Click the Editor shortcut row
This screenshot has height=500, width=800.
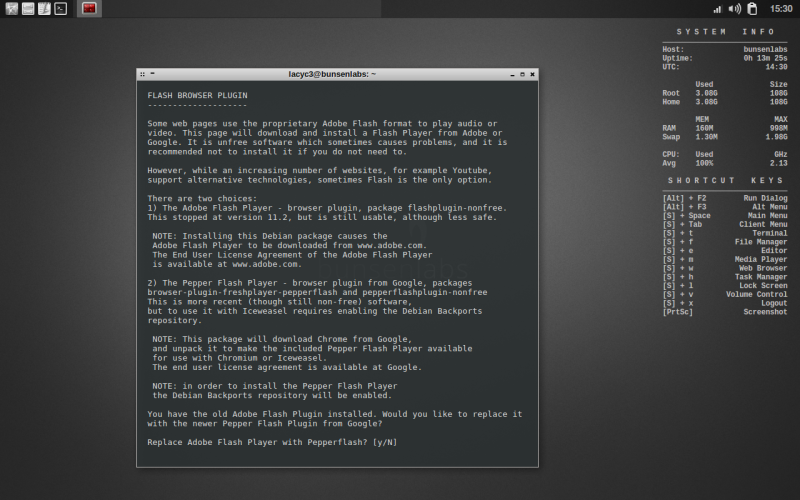pyautogui.click(x=724, y=251)
